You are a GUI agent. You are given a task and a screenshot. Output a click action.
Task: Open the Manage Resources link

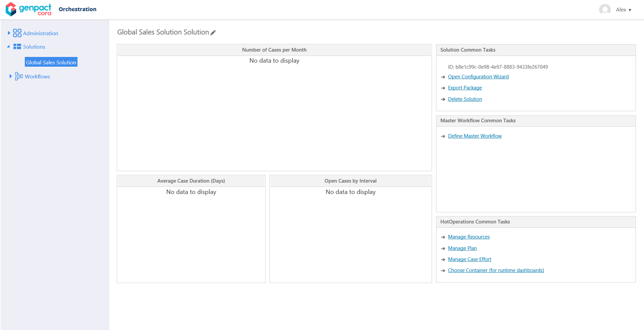(469, 237)
